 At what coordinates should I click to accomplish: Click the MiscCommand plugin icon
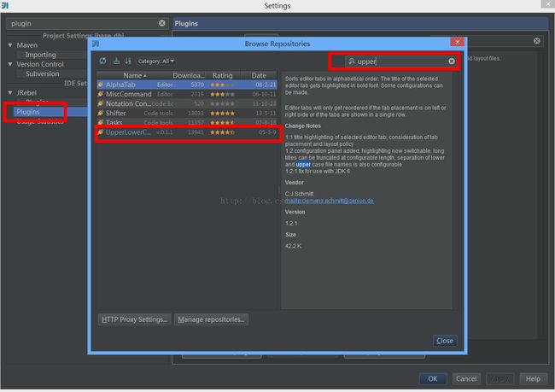(101, 94)
